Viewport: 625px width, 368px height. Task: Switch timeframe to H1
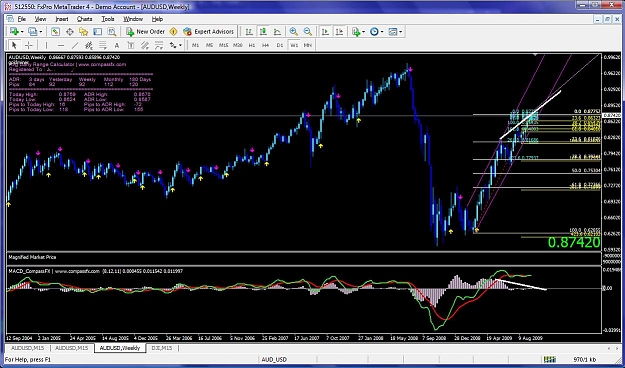coord(252,45)
